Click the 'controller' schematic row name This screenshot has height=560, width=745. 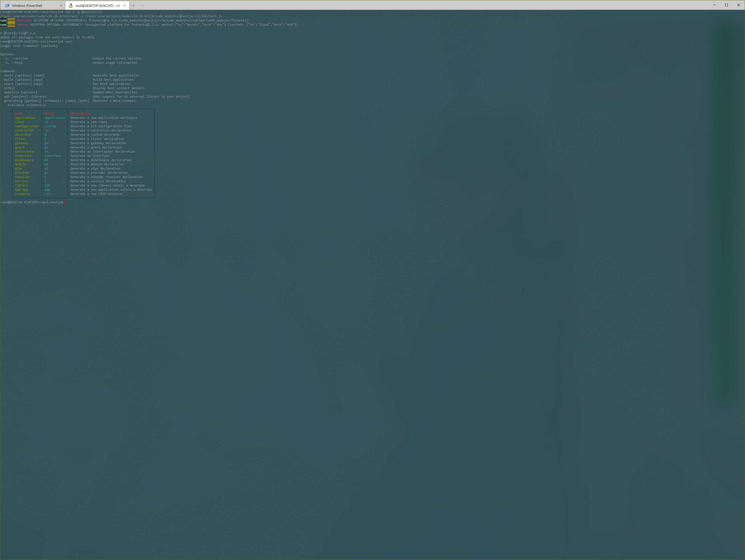click(x=24, y=130)
